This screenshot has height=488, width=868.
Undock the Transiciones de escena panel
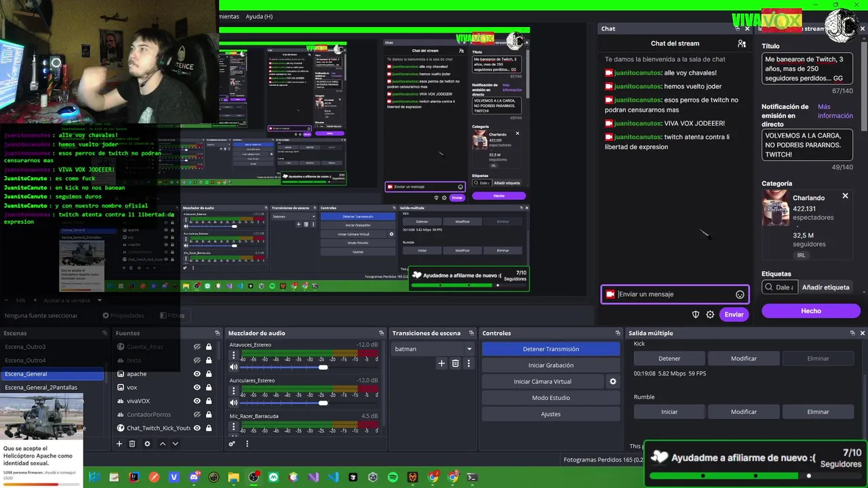click(x=471, y=333)
